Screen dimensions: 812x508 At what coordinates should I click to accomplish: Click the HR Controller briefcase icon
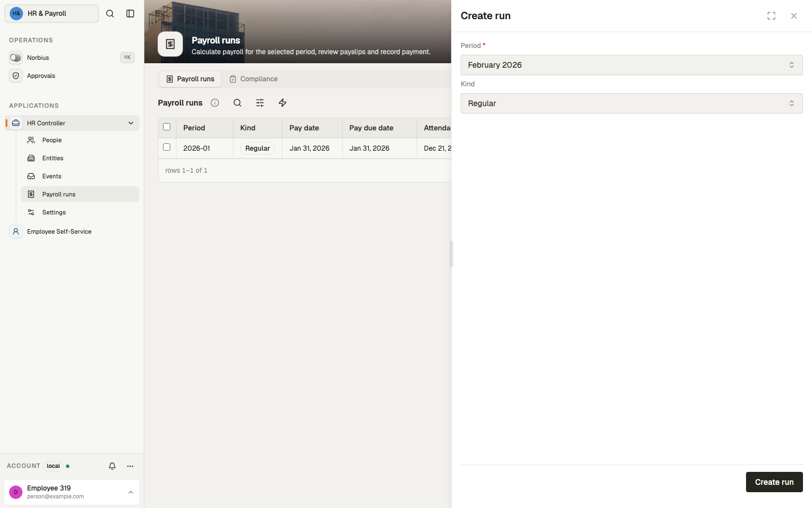(x=16, y=123)
